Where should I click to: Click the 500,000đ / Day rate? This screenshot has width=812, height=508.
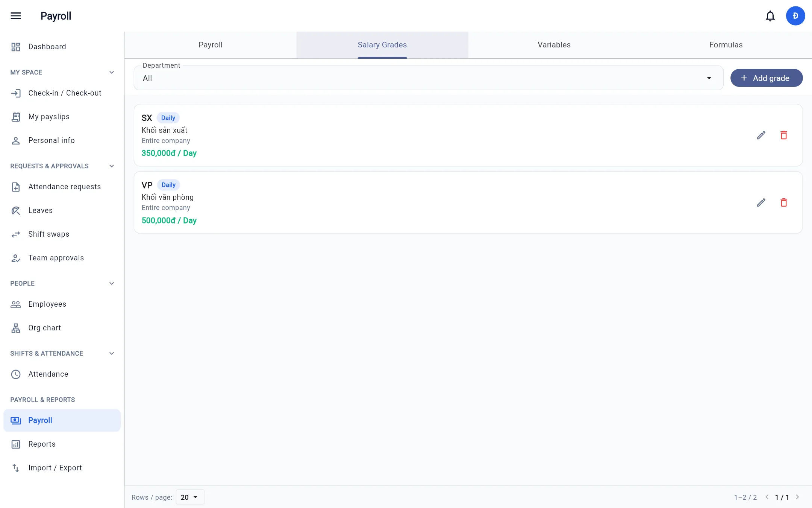169,221
